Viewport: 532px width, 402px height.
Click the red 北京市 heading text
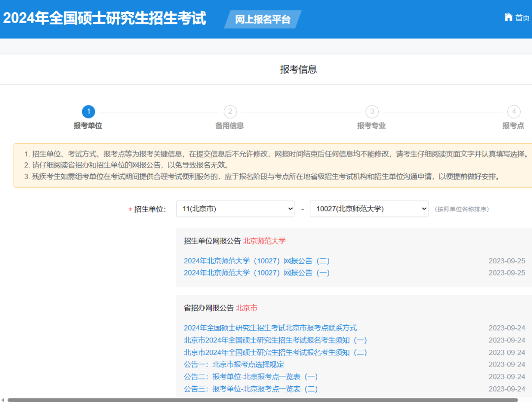246,308
